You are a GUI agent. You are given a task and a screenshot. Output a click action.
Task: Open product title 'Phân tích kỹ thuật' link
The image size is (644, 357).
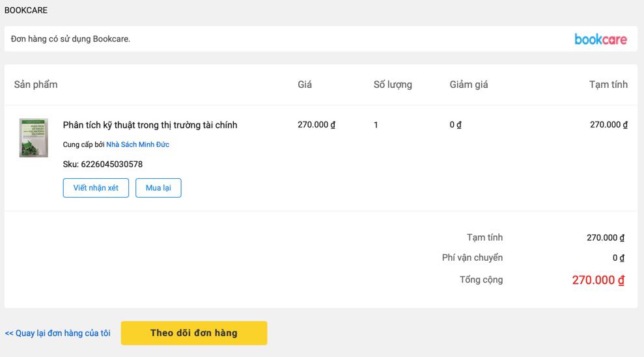(150, 125)
